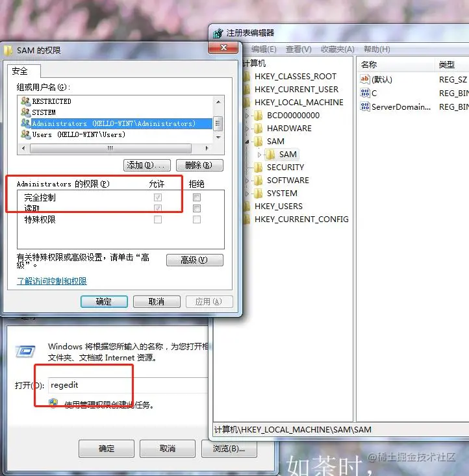Toggle the Allow checkbox for 特殊权限
The width and height of the screenshot is (469, 476).
click(158, 219)
